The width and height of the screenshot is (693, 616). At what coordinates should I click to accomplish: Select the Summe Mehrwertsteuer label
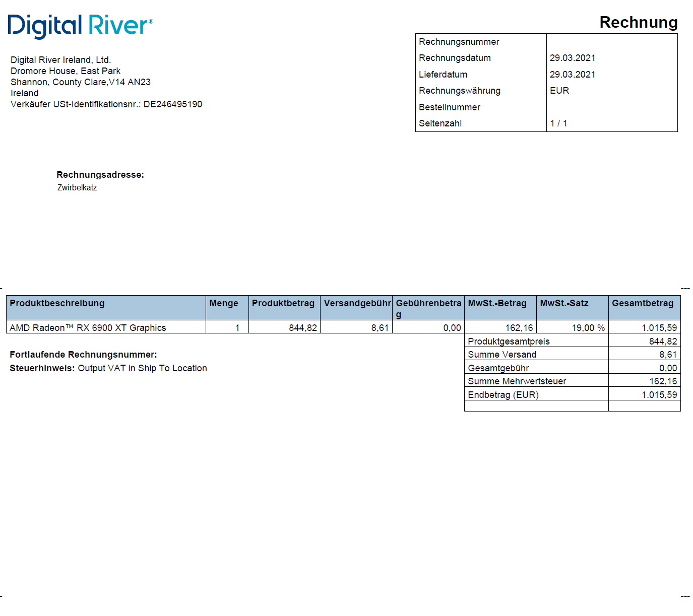point(517,381)
